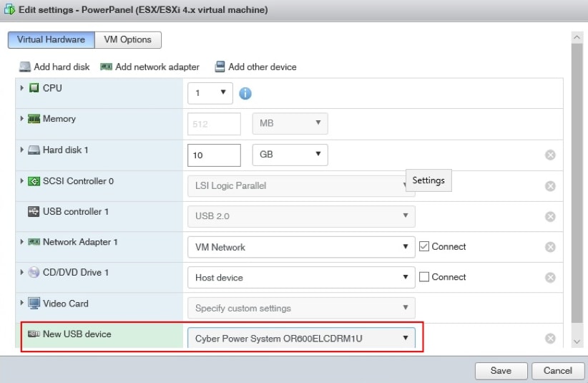Expand the CPU settings row
The image size is (588, 383).
(22, 88)
